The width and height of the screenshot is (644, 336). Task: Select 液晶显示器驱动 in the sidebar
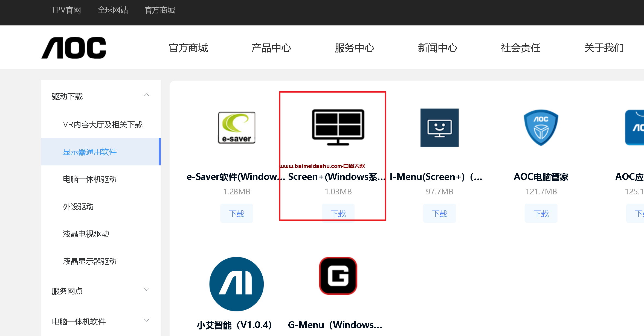[90, 261]
